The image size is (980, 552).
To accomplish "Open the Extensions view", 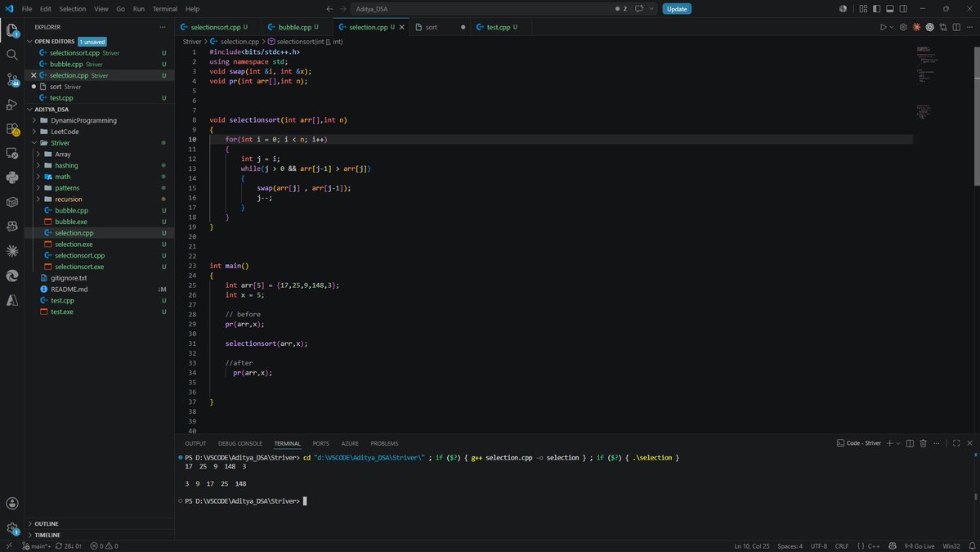I will [x=12, y=128].
